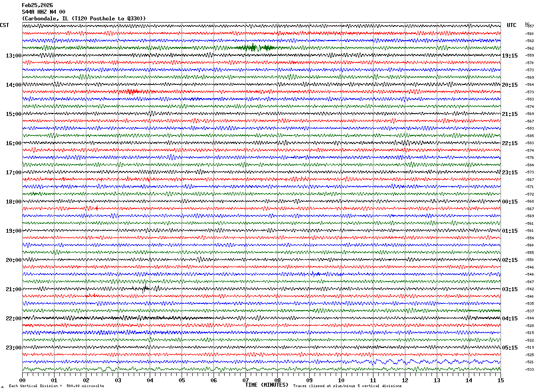Click the vertical division 500.00 microvolts note
Screen dimensions: 536x392
click(x=56, y=386)
